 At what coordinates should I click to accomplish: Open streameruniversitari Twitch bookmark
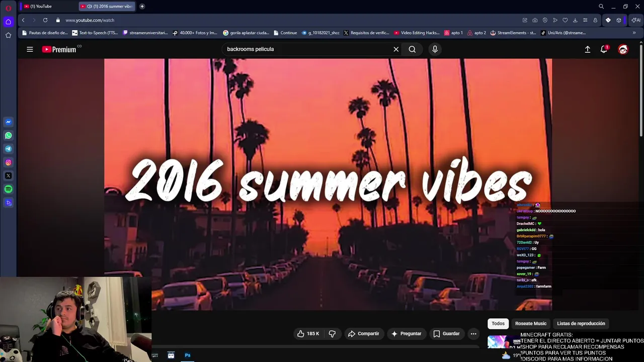[x=145, y=33]
